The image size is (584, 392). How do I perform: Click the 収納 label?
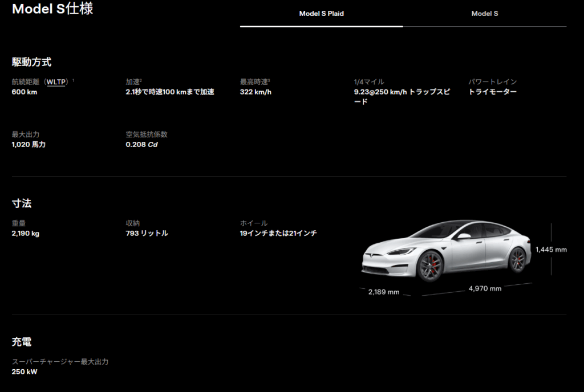pyautogui.click(x=132, y=223)
